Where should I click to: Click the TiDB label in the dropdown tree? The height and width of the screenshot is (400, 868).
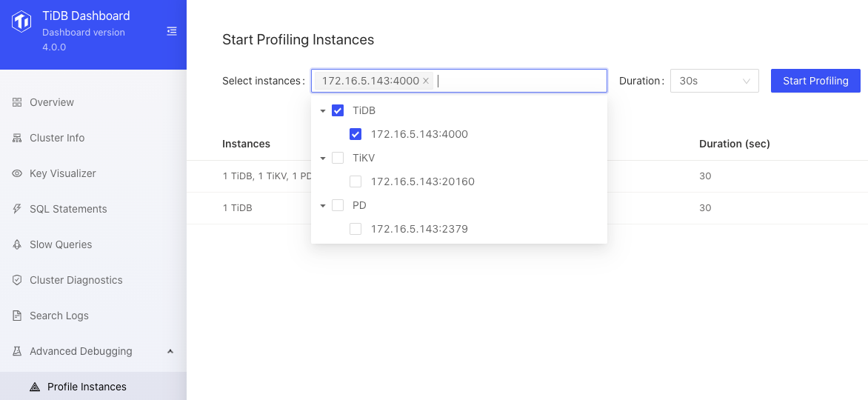[364, 111]
